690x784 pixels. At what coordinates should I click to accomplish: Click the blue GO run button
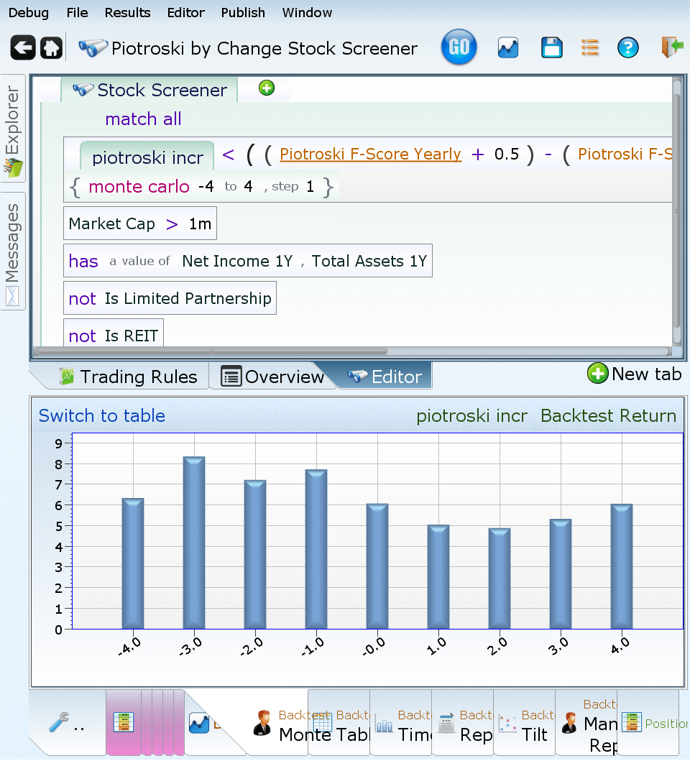point(459,48)
